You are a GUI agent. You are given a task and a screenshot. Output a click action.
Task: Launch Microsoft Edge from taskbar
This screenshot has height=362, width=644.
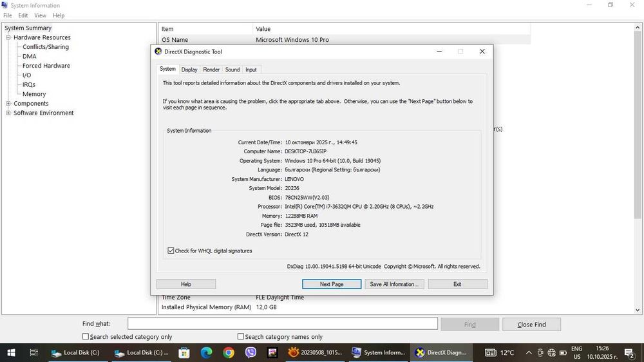point(207,352)
